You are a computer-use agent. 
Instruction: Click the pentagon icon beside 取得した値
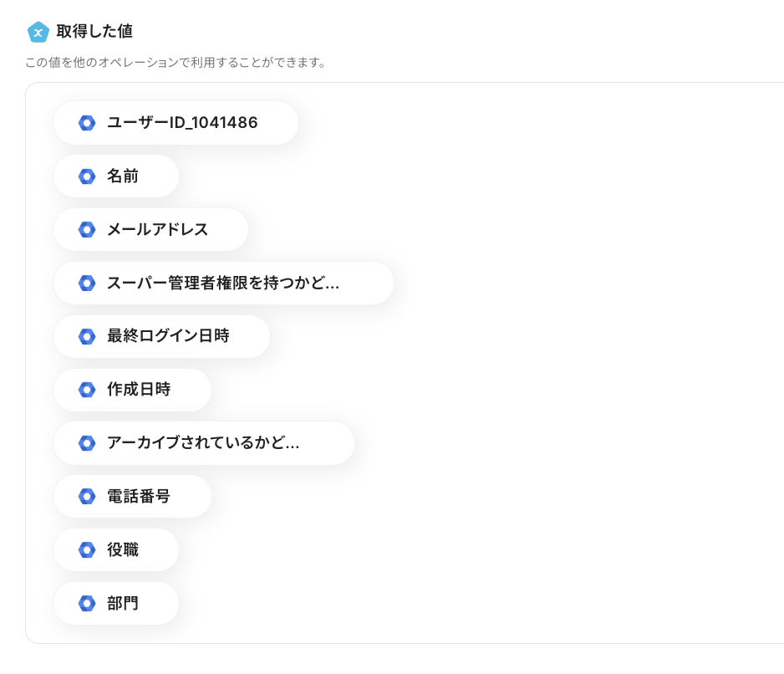pyautogui.click(x=38, y=32)
